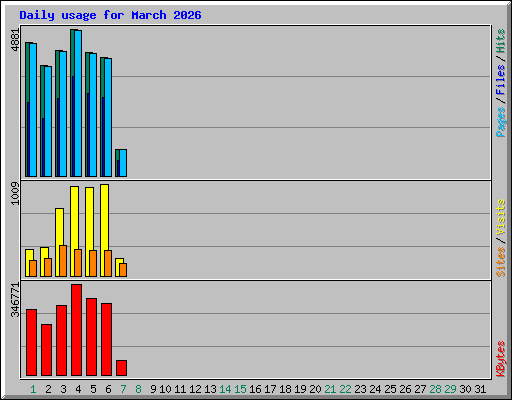Click the 'Daily usage for March 2026' title
This screenshot has width=512, height=400.
coord(110,15)
